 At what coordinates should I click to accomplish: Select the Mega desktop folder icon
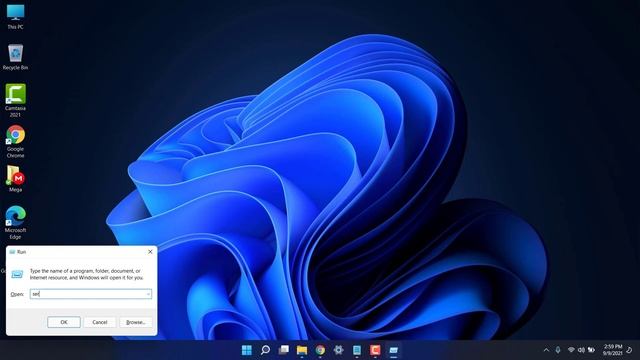(16, 179)
